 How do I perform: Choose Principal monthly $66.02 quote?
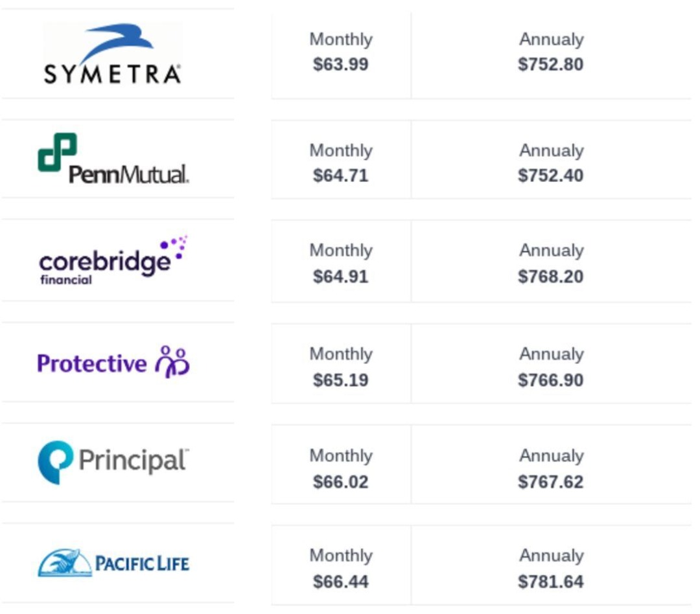tap(341, 482)
